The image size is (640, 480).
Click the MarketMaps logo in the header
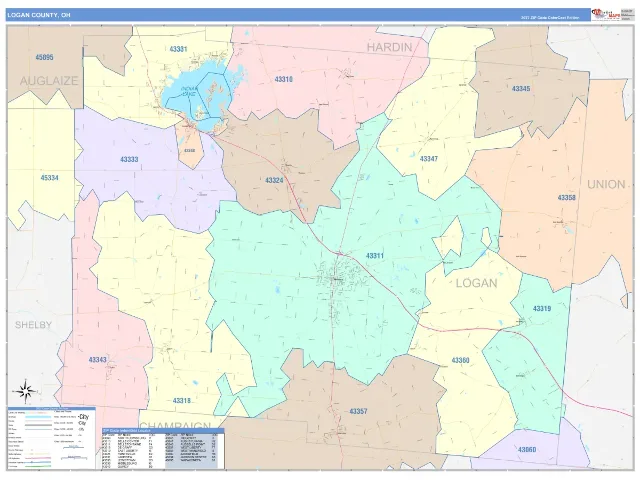tap(606, 15)
